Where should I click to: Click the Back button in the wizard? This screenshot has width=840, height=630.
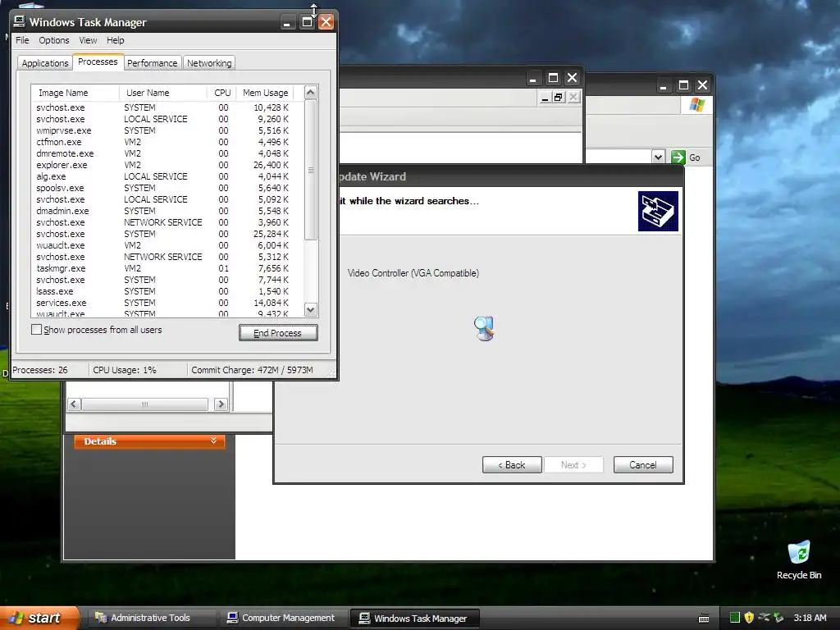pos(512,465)
